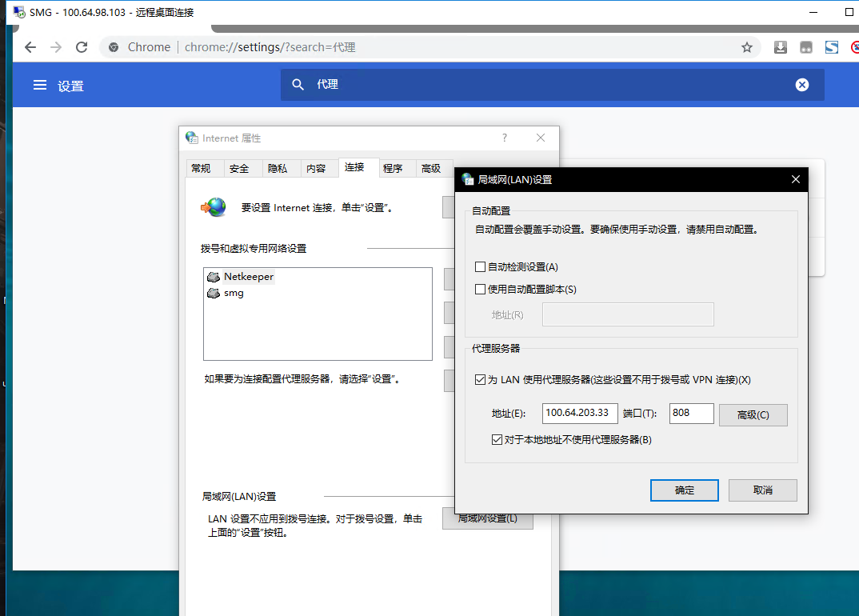This screenshot has width=859, height=616.
Task: Clear the settings search text
Action: (x=802, y=84)
